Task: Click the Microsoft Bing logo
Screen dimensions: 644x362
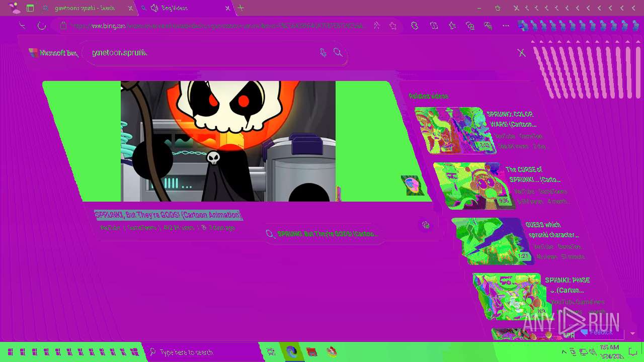Action: click(53, 52)
